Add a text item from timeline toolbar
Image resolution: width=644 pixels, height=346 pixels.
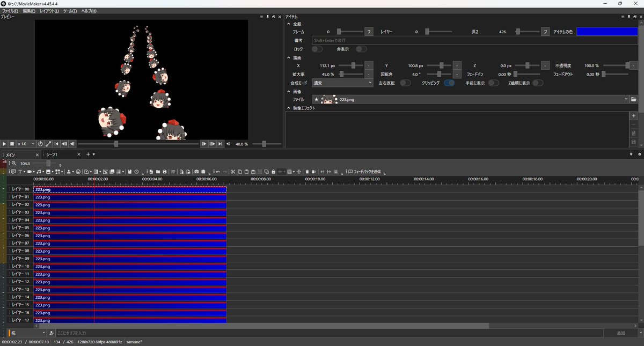[x=20, y=172]
